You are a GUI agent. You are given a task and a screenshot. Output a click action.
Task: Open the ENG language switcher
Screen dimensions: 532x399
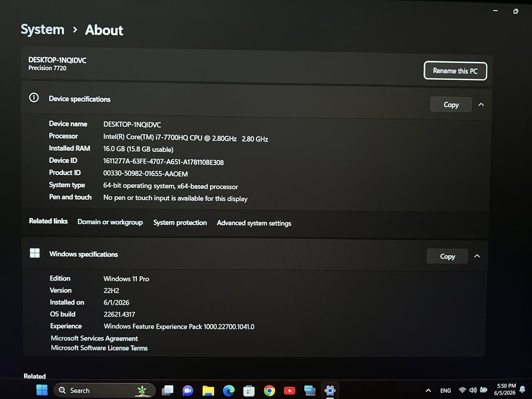[x=446, y=391]
